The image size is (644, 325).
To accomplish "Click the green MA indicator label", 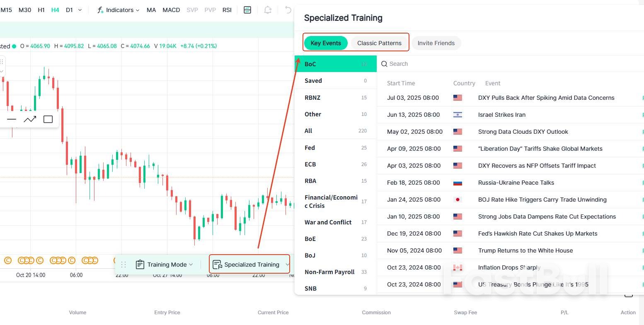I will pyautogui.click(x=151, y=10).
